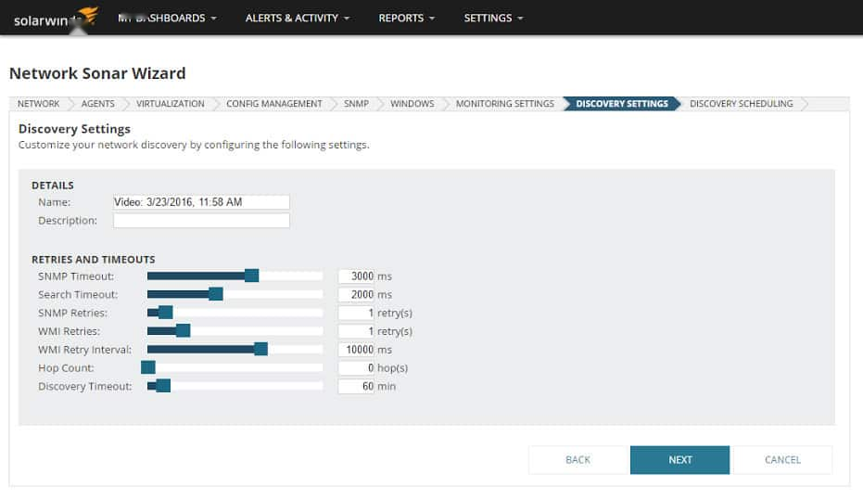Focus the Description text field
This screenshot has width=863, height=500.
coord(201,220)
